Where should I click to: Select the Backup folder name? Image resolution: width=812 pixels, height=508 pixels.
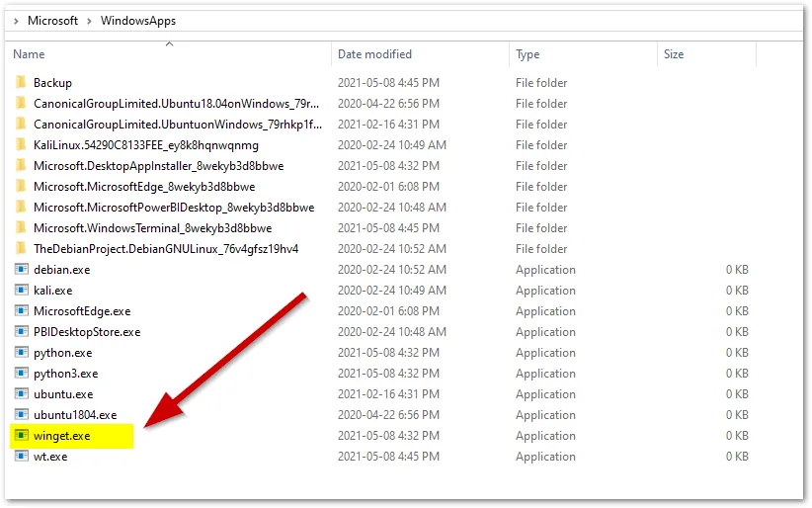click(x=52, y=83)
